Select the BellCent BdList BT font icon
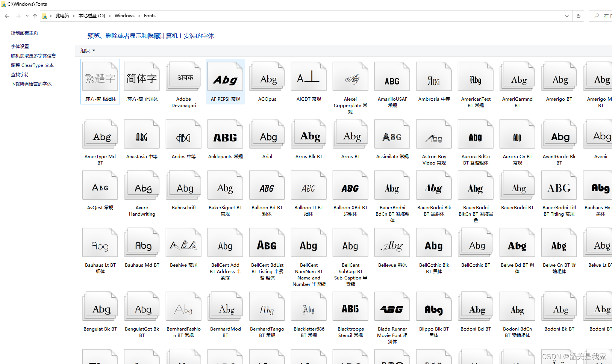The image size is (612, 364). tap(267, 243)
